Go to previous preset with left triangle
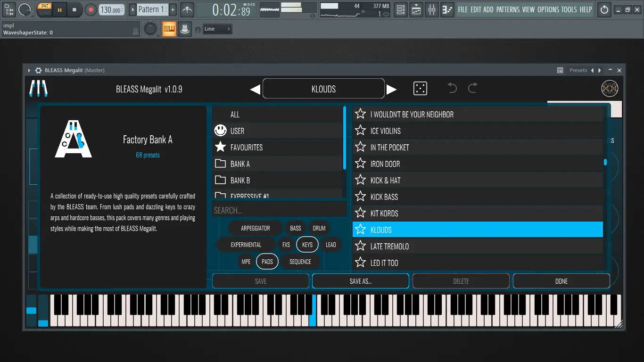 (x=255, y=89)
